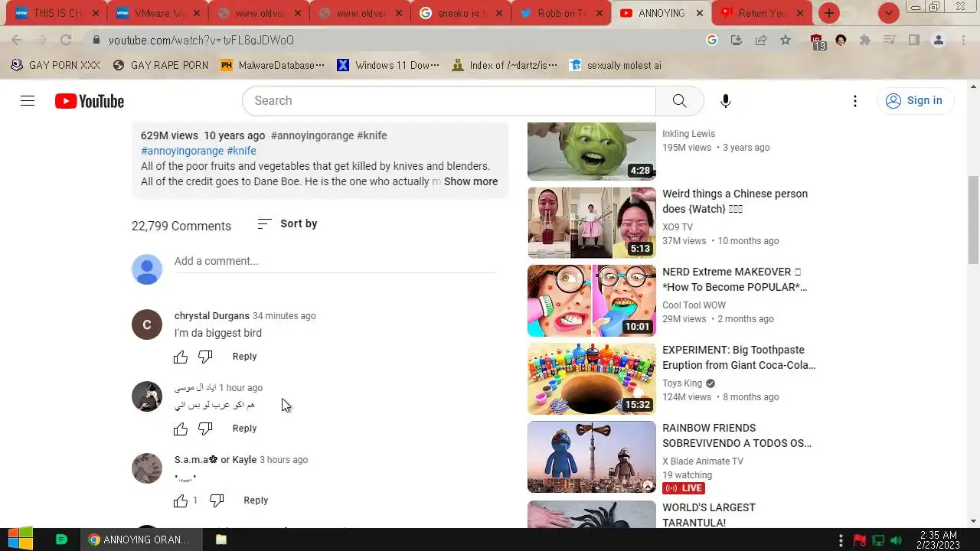Click Sign in button
The width and height of the screenshot is (980, 551).
[x=914, y=101]
